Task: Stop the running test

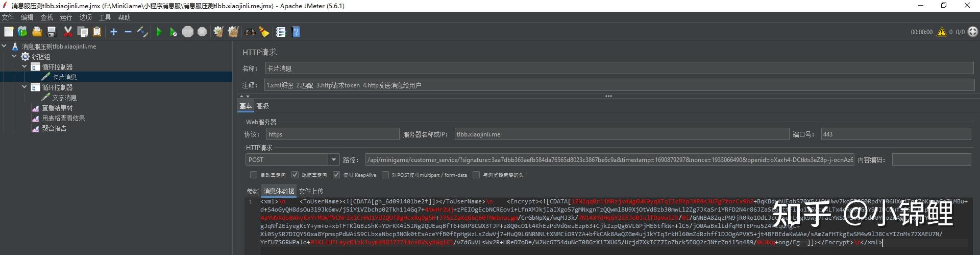Action: (188, 32)
